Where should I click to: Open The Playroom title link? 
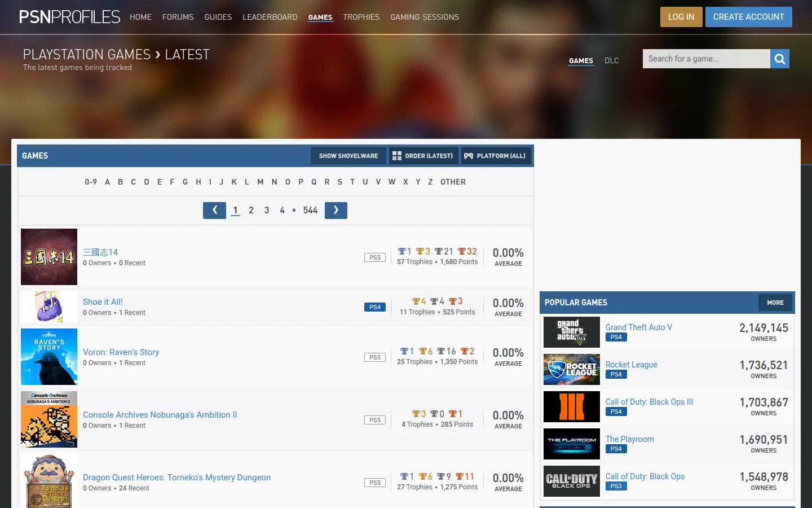click(630, 439)
